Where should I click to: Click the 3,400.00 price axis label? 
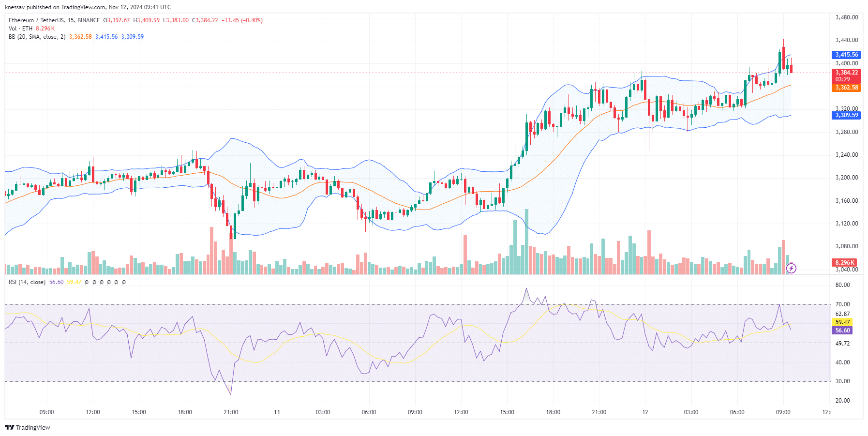point(847,63)
